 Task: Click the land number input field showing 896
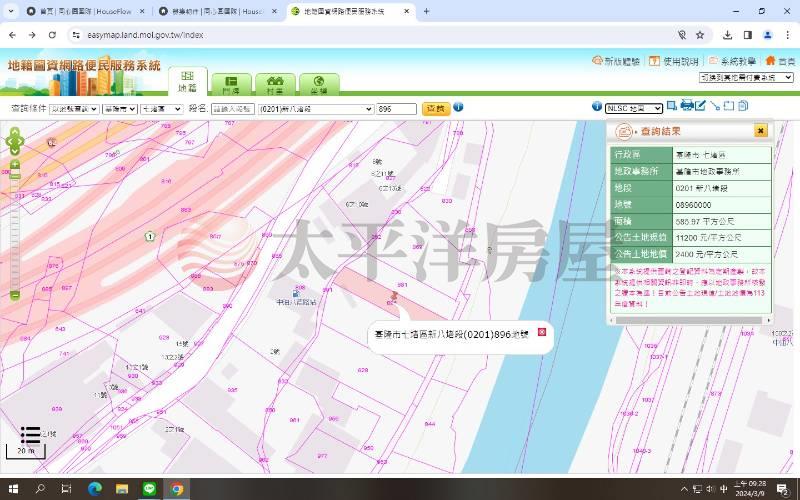[396, 108]
